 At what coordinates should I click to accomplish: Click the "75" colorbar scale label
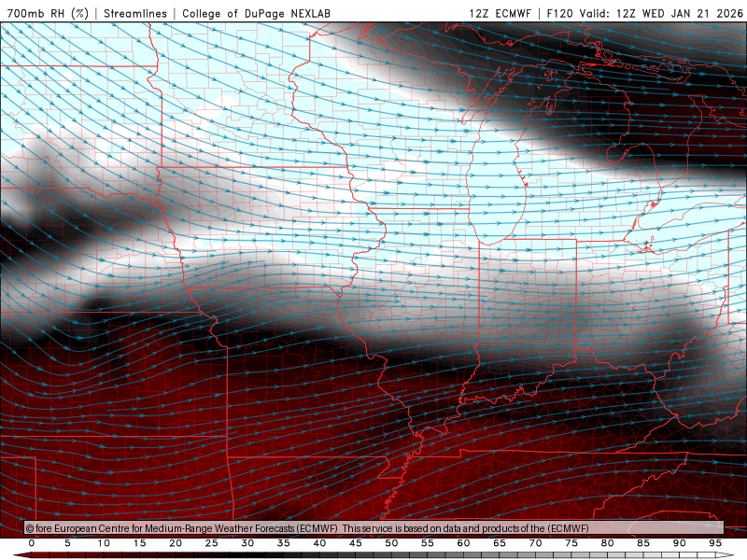(571, 543)
